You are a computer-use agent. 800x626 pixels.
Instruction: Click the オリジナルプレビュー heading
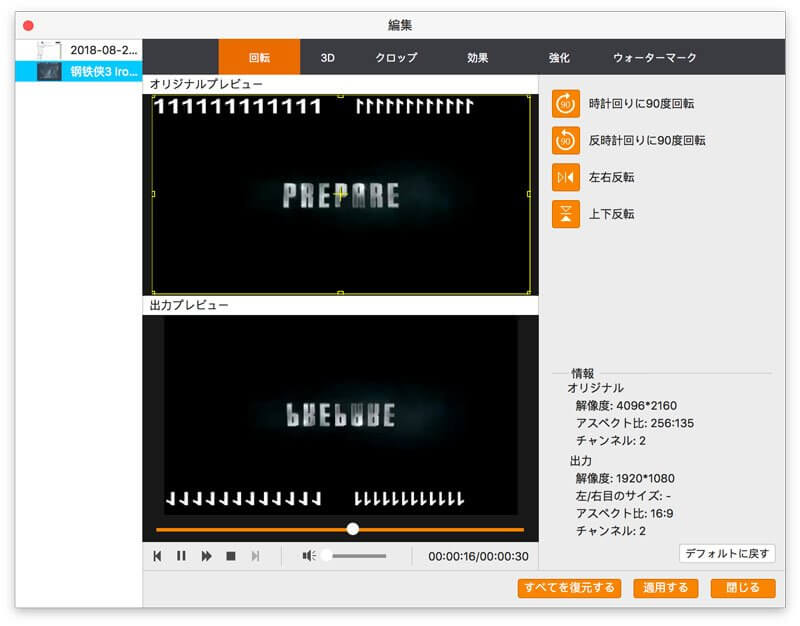(206, 84)
